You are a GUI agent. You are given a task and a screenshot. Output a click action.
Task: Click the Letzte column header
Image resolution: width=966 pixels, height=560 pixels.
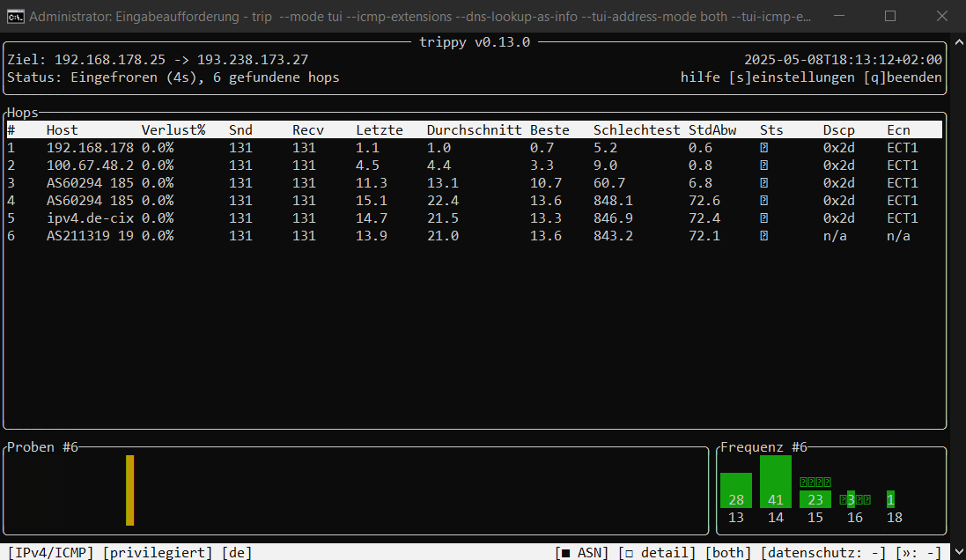click(x=380, y=130)
